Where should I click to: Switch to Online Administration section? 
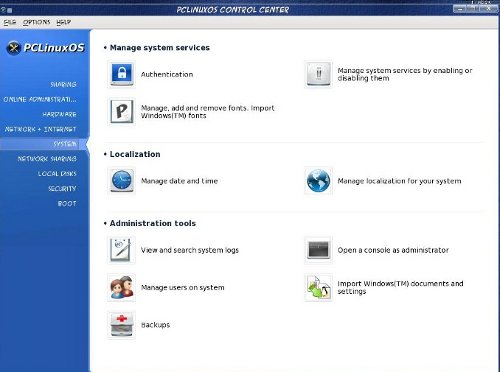pos(40,99)
